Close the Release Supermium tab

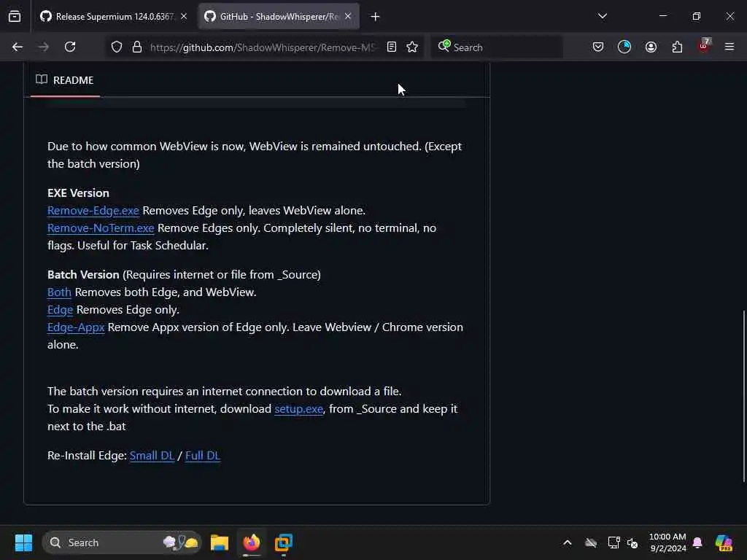pos(184,17)
